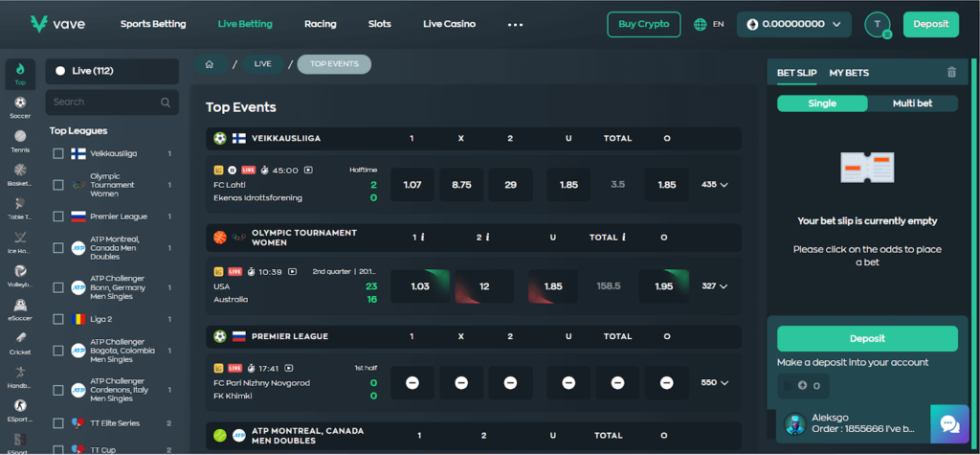
Task: Go to Racing section
Action: click(320, 24)
